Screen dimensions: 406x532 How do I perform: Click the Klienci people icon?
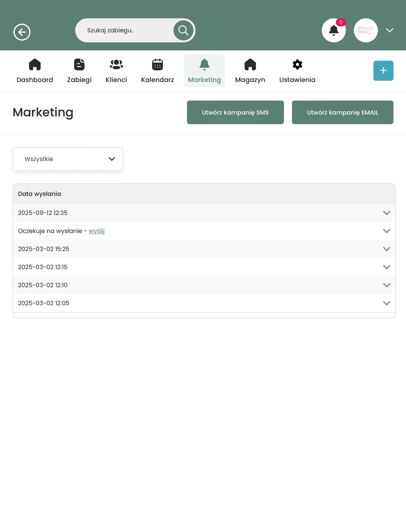pos(116,65)
